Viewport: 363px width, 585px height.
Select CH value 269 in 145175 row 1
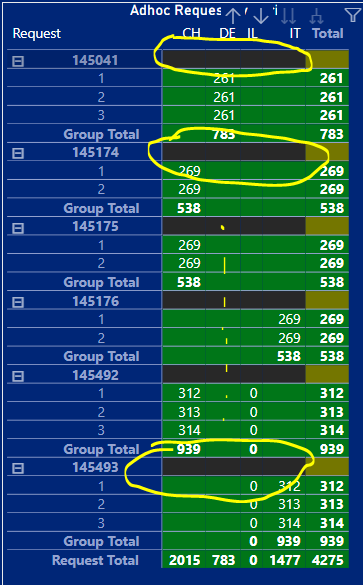tap(190, 245)
